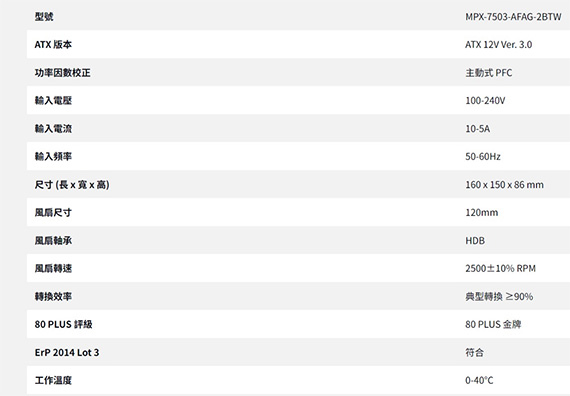Click the 輸入電壓 row label

53,100
